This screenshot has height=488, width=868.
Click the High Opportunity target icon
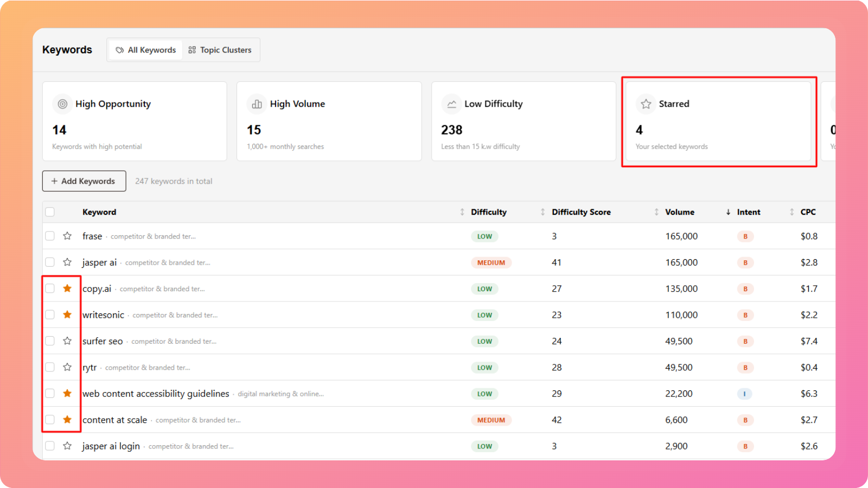point(62,104)
